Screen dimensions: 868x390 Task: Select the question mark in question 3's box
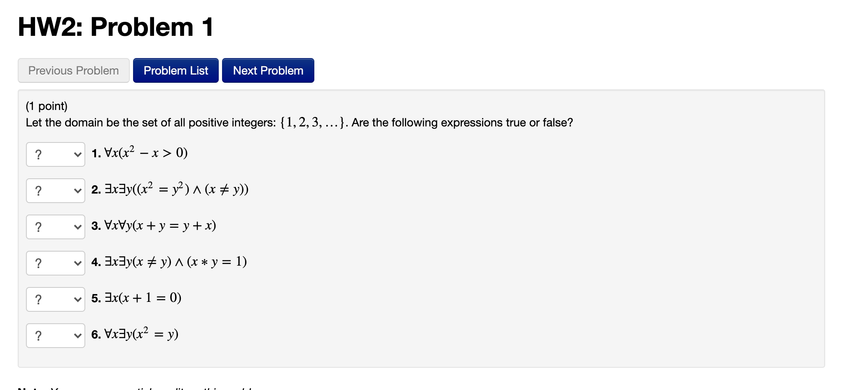(38, 227)
